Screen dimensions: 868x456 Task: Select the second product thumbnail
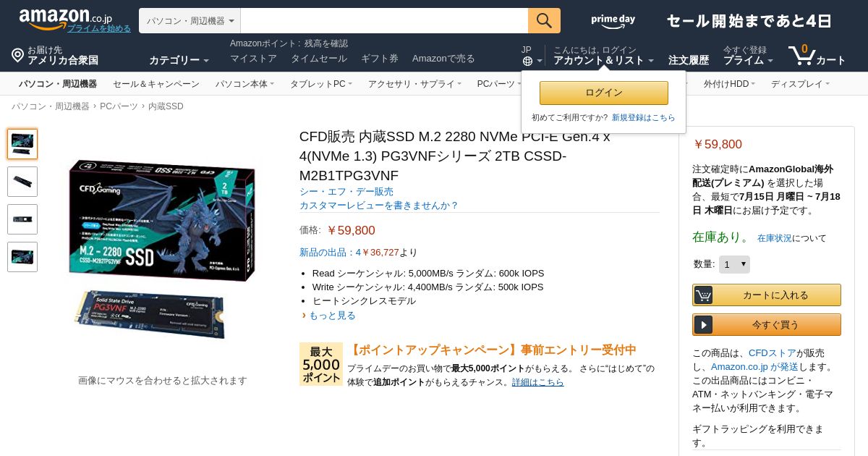point(22,182)
